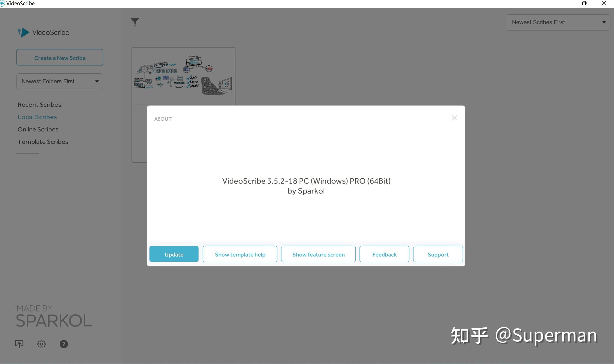Screen dimensions: 614x364
Task: Restore down the window
Action: coord(584,3)
